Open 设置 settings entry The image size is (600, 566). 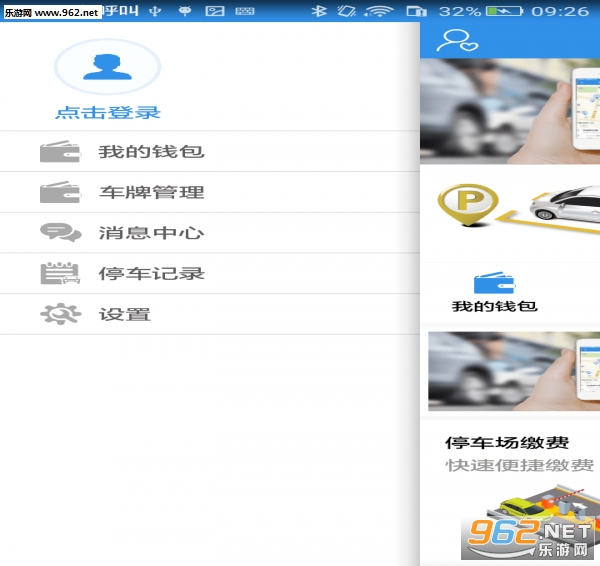(125, 314)
